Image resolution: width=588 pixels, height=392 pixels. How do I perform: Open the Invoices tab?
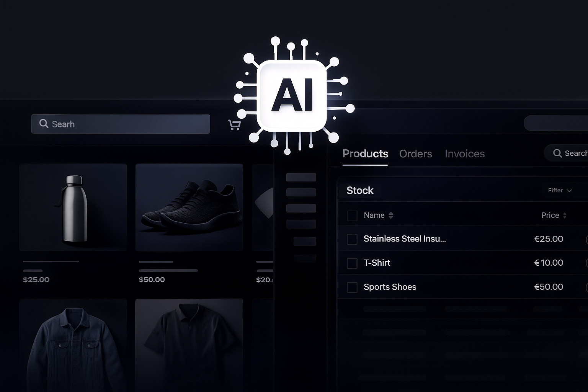point(464,154)
